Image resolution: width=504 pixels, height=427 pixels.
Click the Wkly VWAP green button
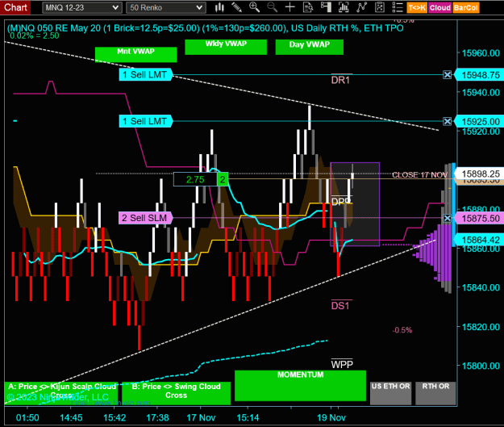click(x=226, y=47)
